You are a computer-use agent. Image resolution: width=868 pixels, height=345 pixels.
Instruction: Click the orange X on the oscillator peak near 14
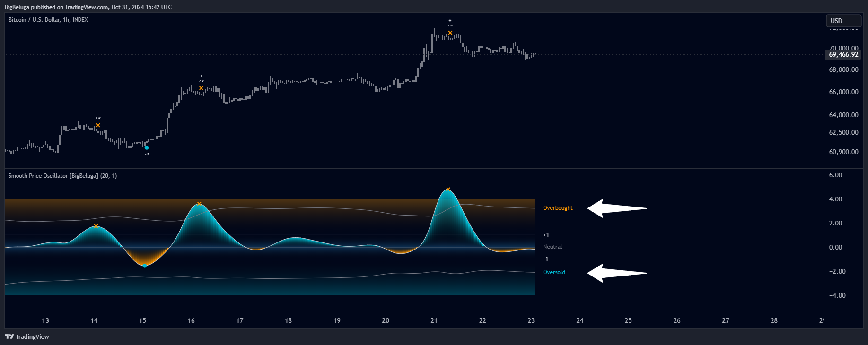(x=96, y=226)
